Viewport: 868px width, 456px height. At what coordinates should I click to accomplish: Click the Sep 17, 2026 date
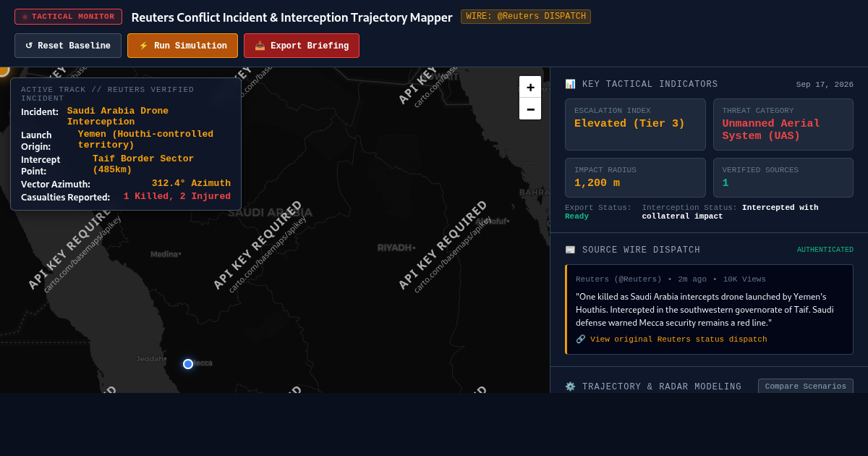(x=825, y=85)
